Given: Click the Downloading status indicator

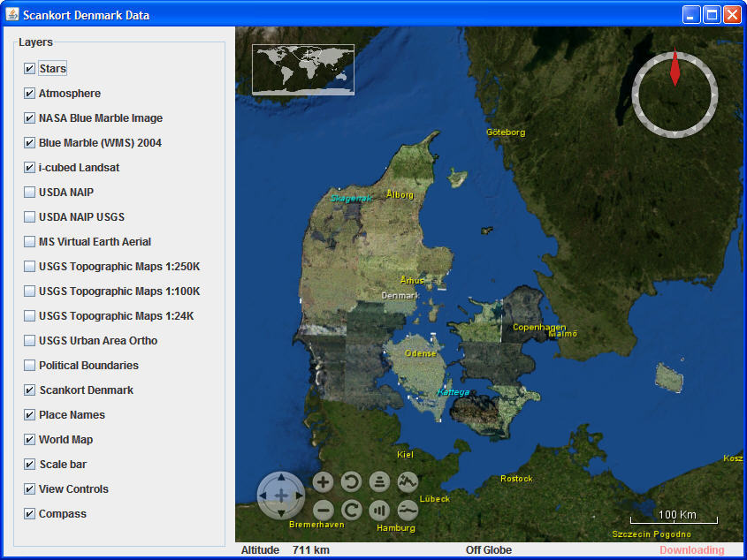Looking at the screenshot, I should (693, 549).
